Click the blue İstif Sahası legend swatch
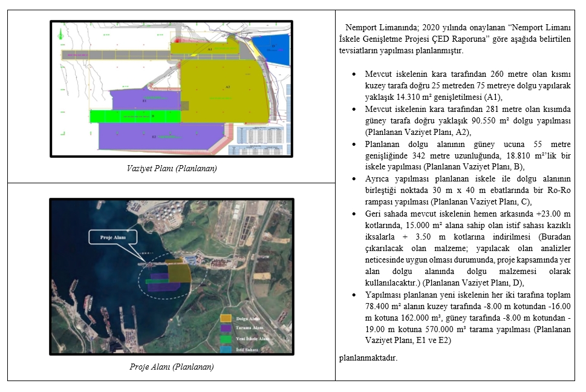The height and width of the screenshot is (392, 586). (x=226, y=350)
